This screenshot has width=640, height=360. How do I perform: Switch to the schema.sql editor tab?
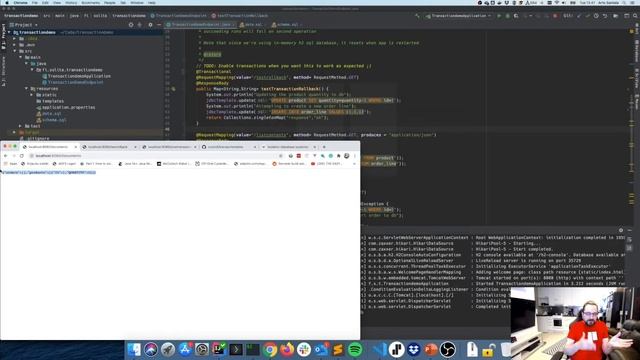[x=286, y=24]
